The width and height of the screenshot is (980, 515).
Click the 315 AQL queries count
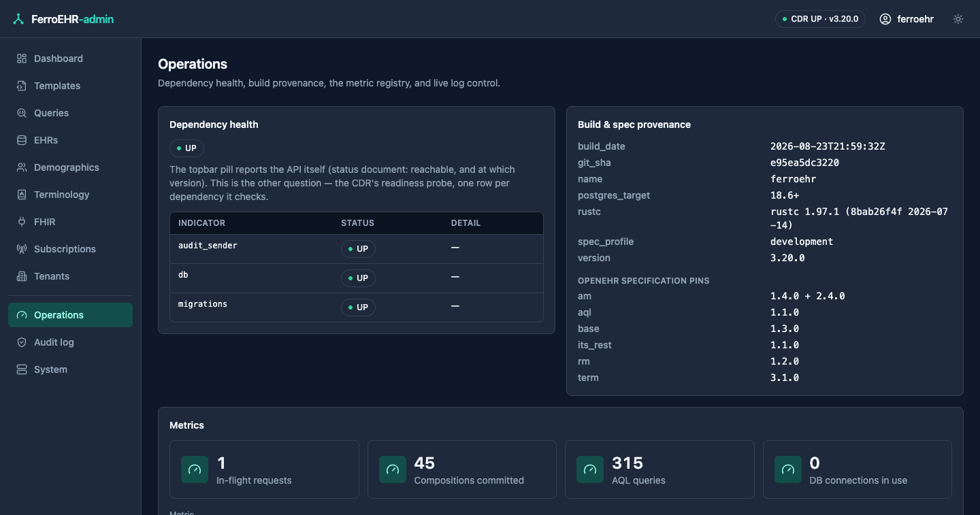(627, 463)
